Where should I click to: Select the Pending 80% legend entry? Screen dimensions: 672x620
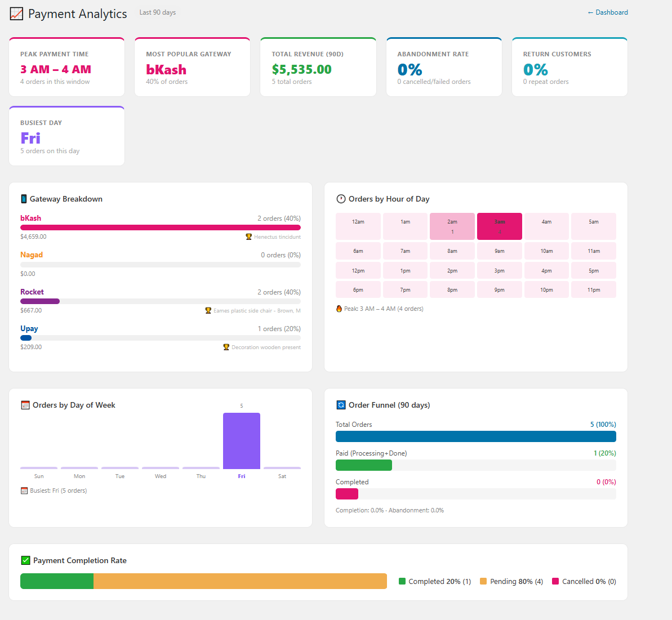[510, 581]
